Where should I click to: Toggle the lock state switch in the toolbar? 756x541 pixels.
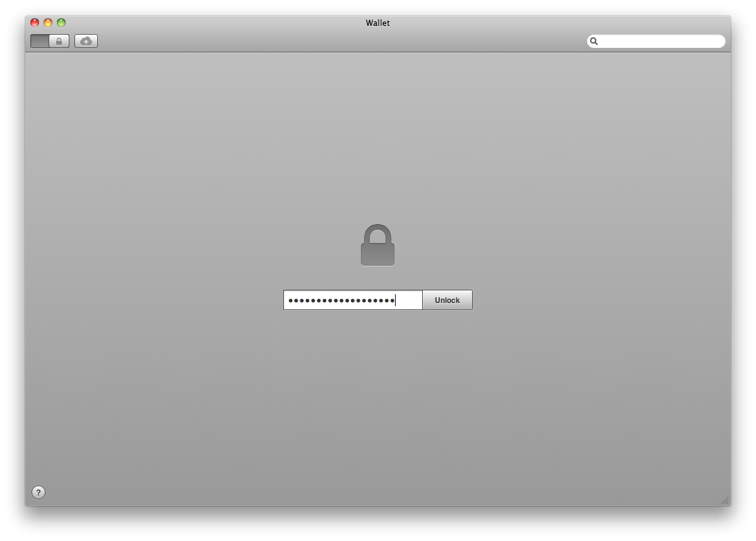50,42
